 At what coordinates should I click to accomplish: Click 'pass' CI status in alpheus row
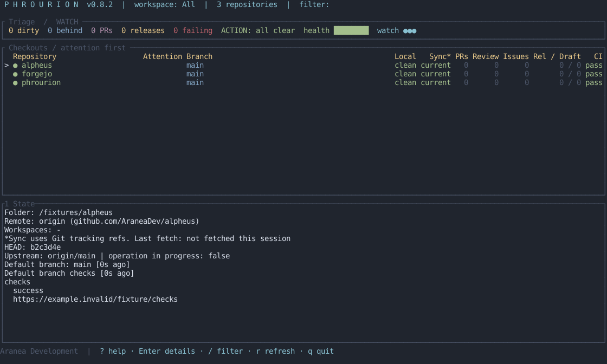594,66
